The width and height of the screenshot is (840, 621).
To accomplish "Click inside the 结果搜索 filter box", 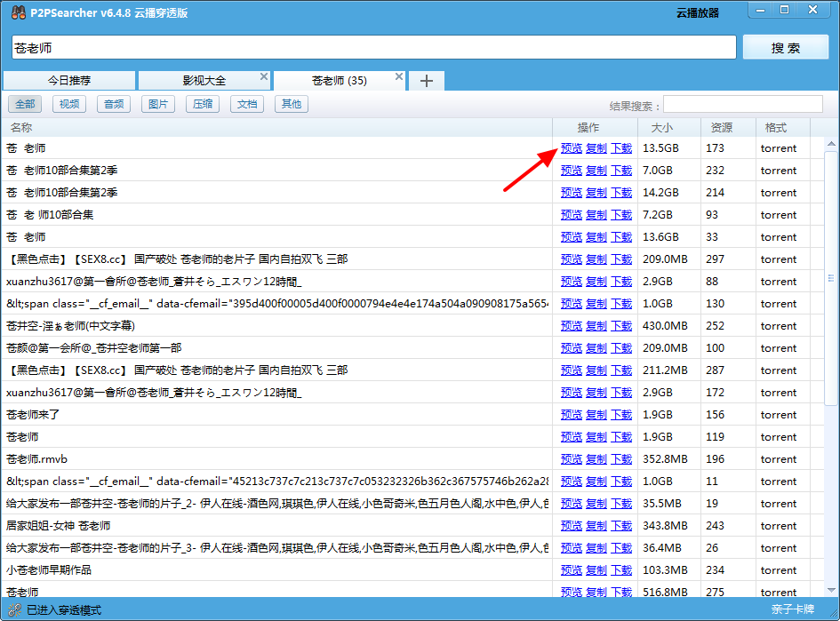I will click(742, 105).
